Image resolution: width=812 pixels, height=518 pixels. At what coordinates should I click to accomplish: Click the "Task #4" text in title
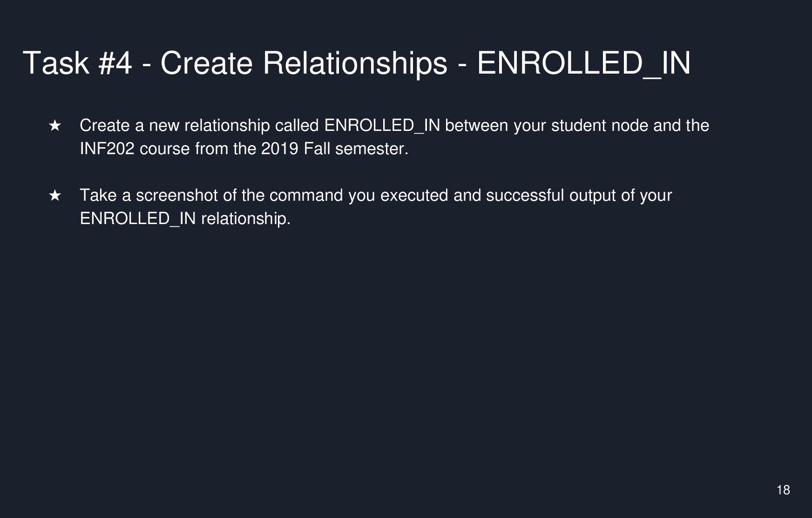[x=77, y=63]
